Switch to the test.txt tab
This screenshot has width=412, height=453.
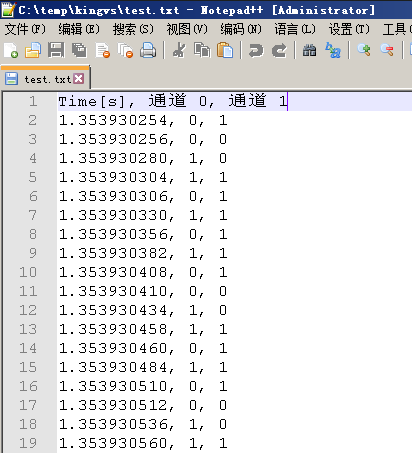coord(47,79)
